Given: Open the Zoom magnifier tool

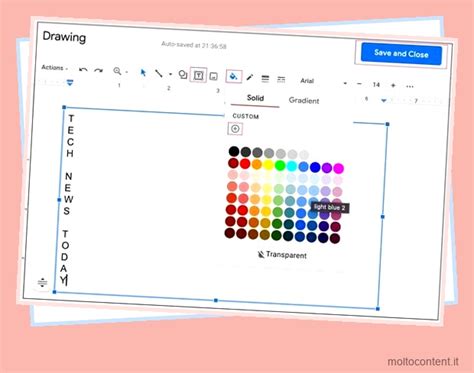Looking at the screenshot, I should click(x=117, y=71).
